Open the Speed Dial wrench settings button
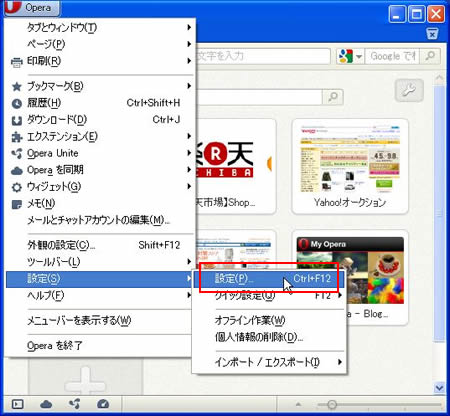Screen dimensions: 450x416 coord(409,91)
